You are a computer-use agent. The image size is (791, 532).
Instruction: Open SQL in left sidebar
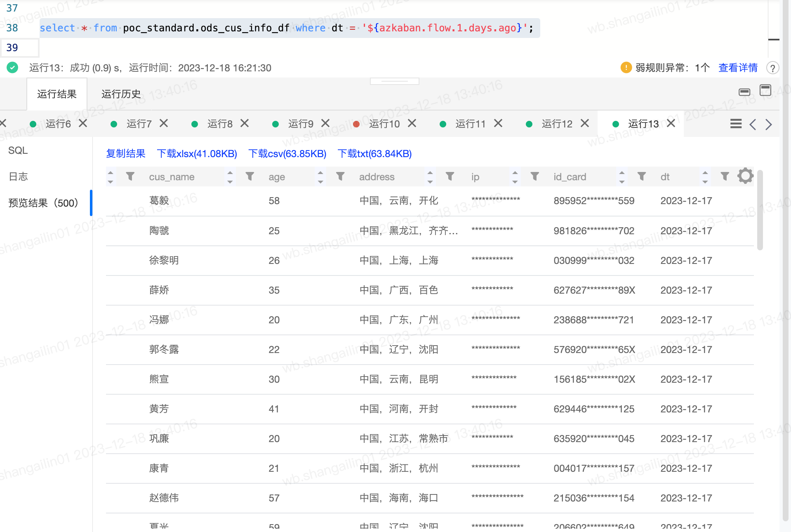18,150
